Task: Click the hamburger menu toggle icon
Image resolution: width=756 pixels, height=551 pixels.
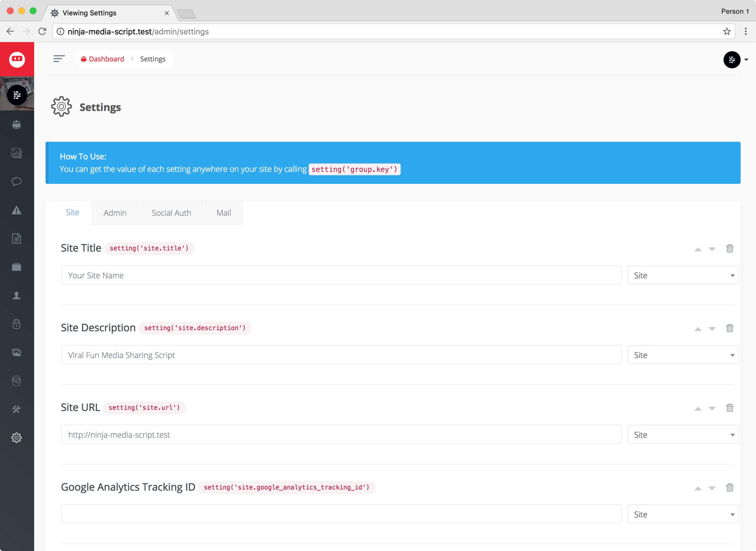Action: 59,59
